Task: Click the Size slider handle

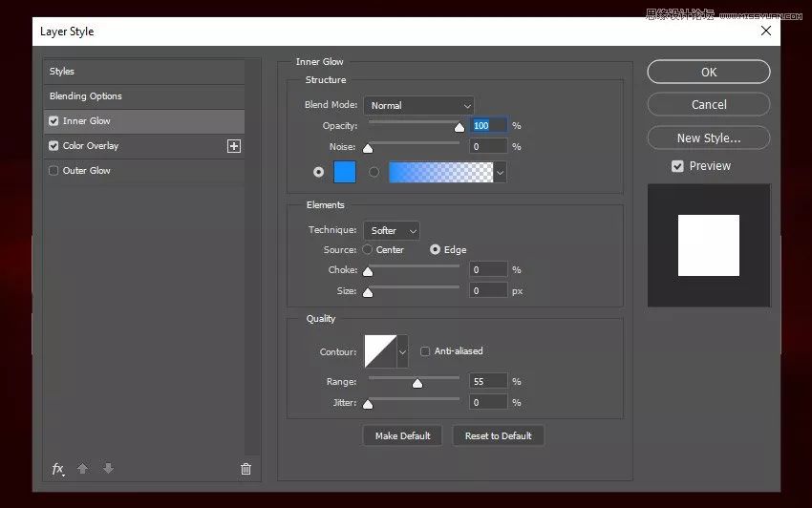Action: click(368, 292)
